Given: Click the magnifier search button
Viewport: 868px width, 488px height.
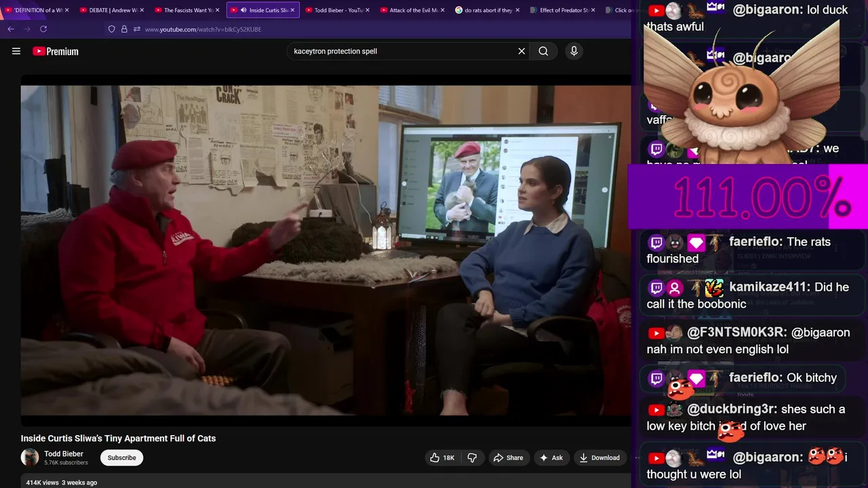Looking at the screenshot, I should tap(543, 51).
